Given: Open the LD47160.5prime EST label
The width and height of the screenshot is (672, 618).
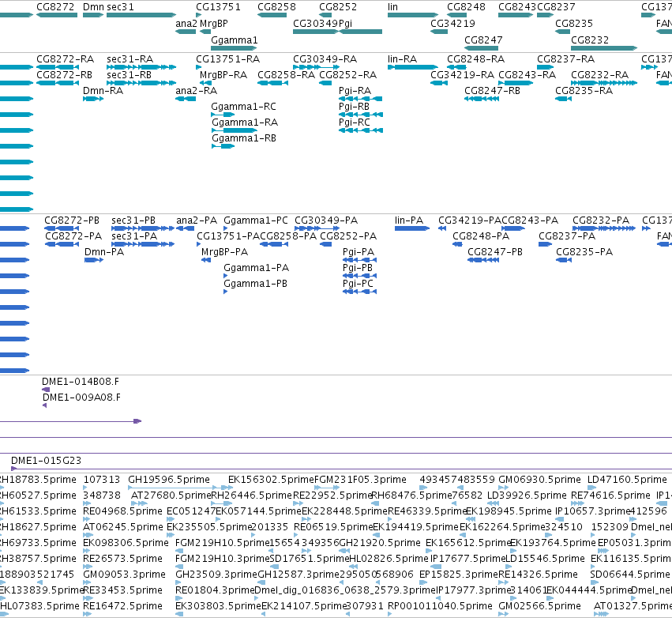Looking at the screenshot, I should coord(627,479).
